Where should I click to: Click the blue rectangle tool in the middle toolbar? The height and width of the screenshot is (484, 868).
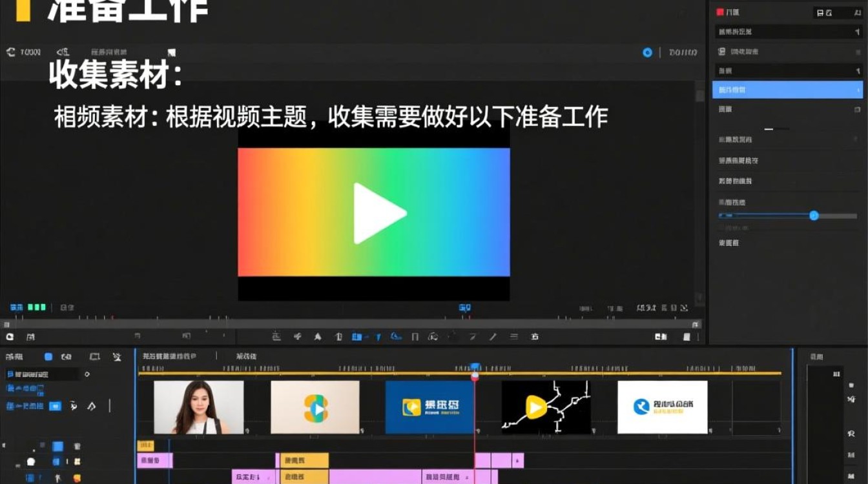[x=356, y=336]
